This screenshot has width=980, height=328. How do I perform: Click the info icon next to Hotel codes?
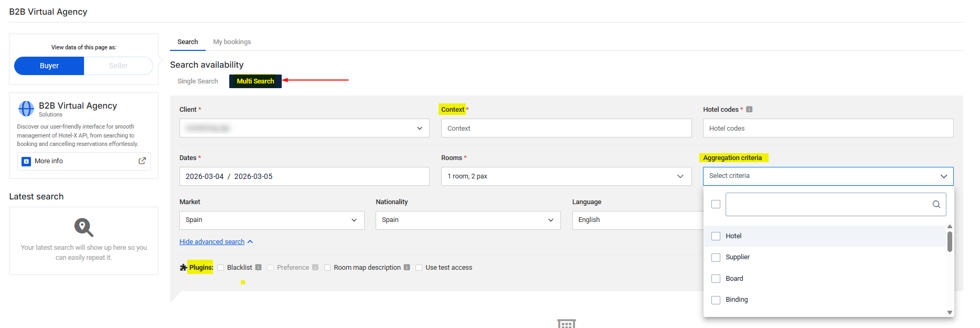click(749, 110)
